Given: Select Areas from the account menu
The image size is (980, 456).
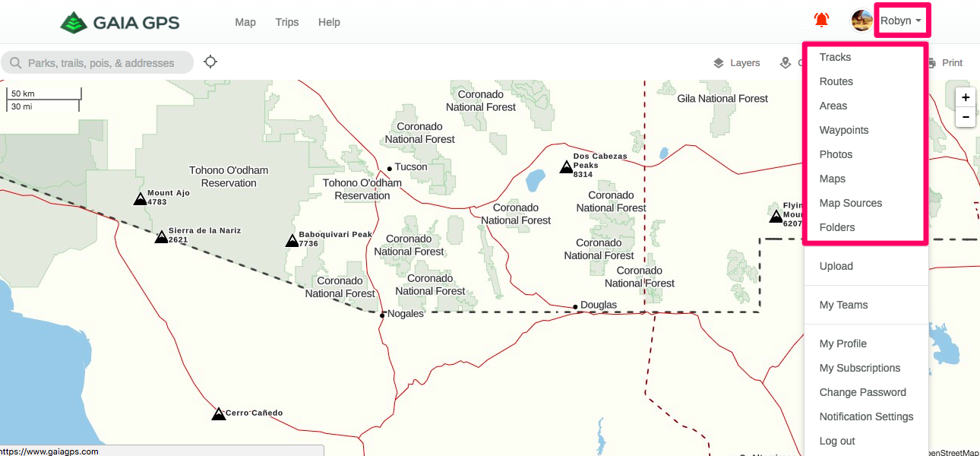Looking at the screenshot, I should [x=833, y=106].
